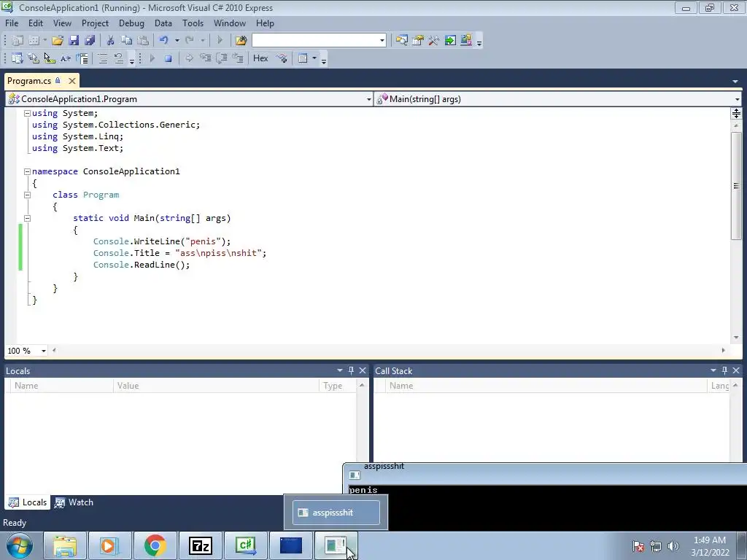Switch to the Watch tab
747x560 pixels.
click(x=74, y=502)
